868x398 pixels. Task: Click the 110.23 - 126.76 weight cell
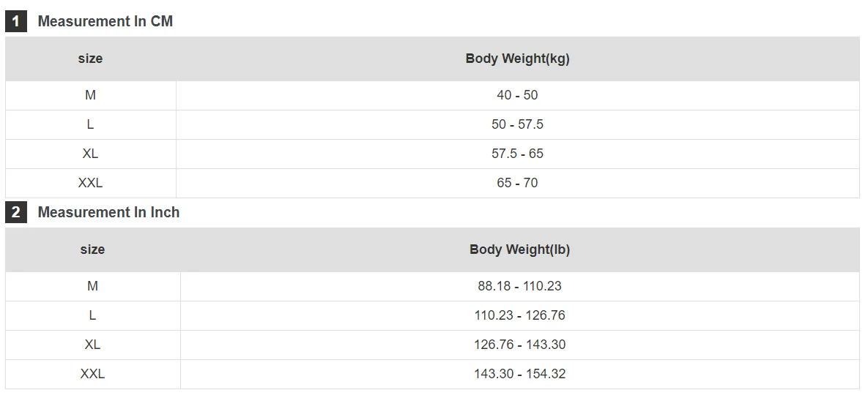519,315
